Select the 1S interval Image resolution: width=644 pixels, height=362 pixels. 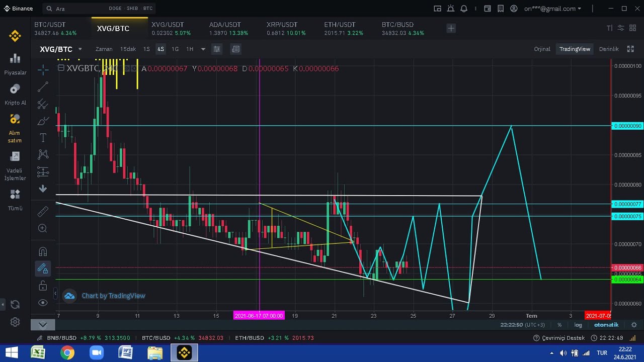[x=146, y=49]
